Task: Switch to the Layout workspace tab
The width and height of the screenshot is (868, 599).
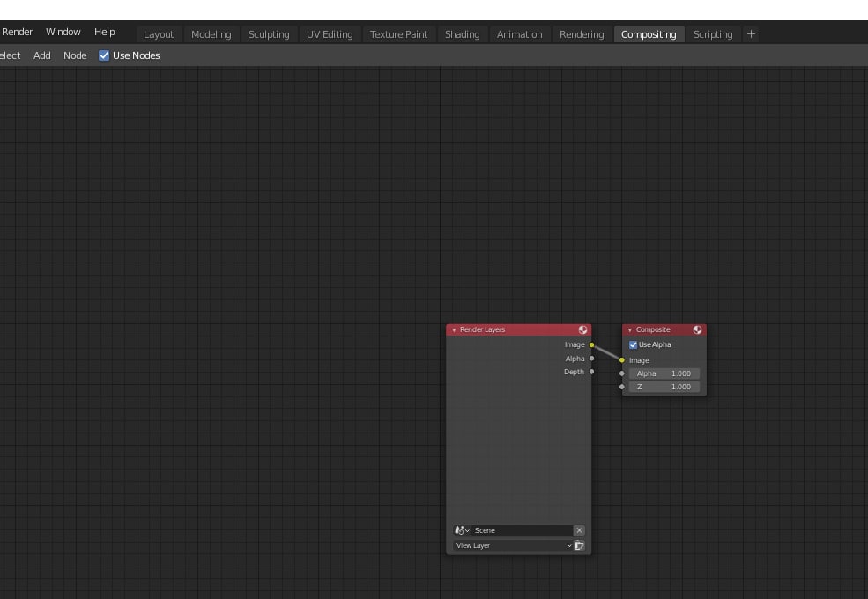Action: 159,34
